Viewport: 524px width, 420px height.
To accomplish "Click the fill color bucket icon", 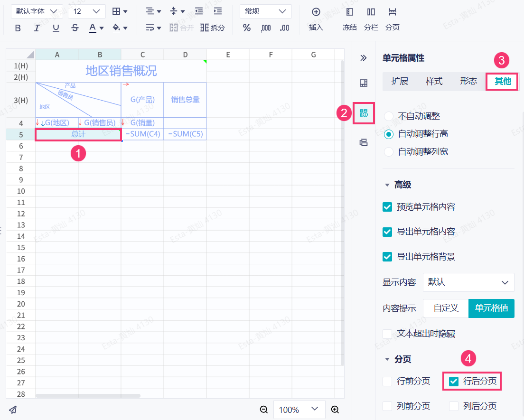I will coord(116,28).
